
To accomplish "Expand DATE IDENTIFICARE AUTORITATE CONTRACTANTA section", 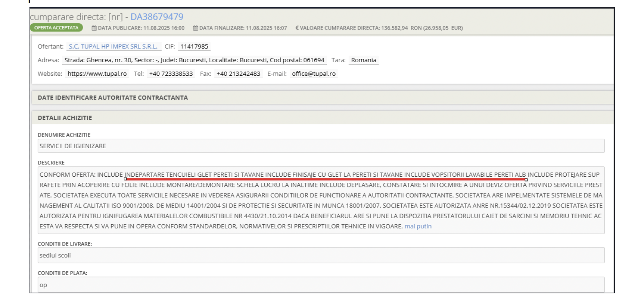I will click(113, 98).
